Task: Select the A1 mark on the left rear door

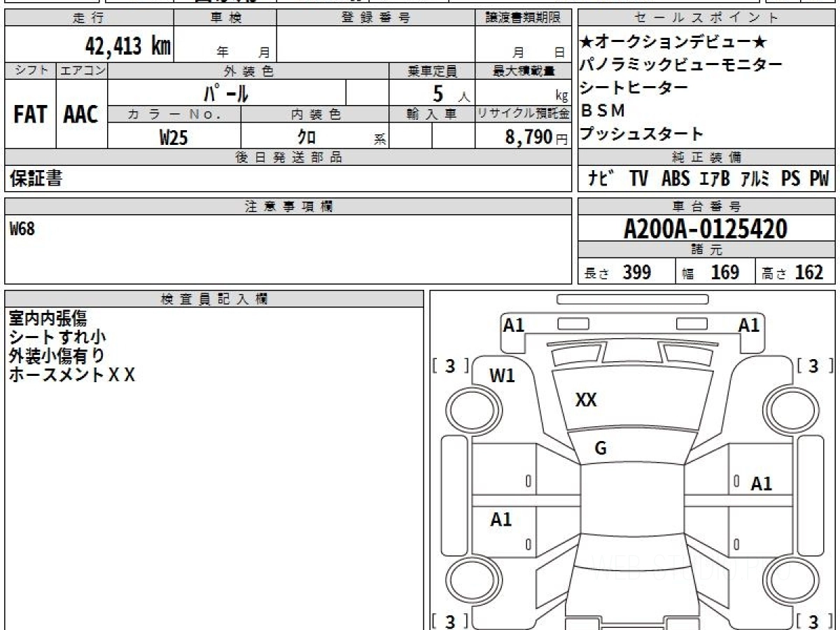Action: tap(501, 519)
